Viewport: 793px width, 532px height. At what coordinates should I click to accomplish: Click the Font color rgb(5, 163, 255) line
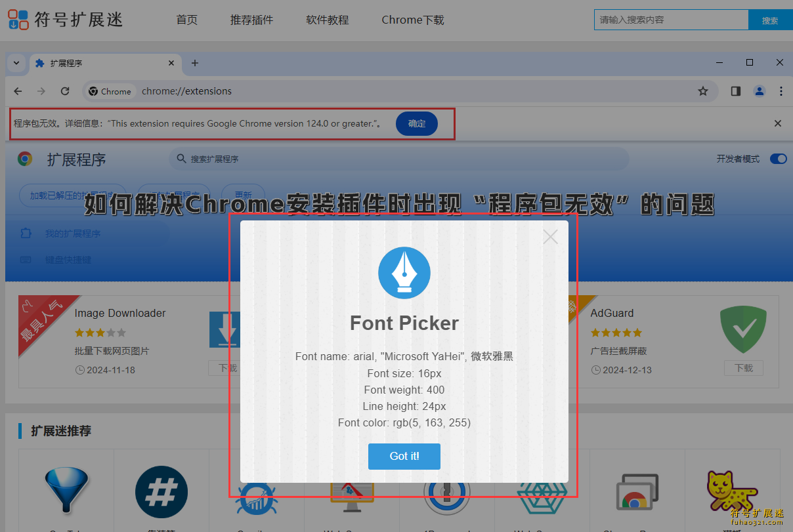click(404, 422)
